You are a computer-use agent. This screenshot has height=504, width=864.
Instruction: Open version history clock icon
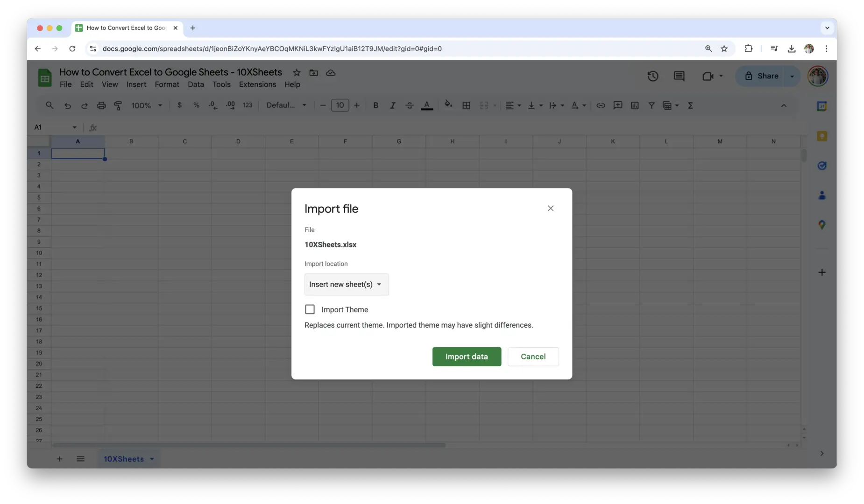pyautogui.click(x=652, y=76)
